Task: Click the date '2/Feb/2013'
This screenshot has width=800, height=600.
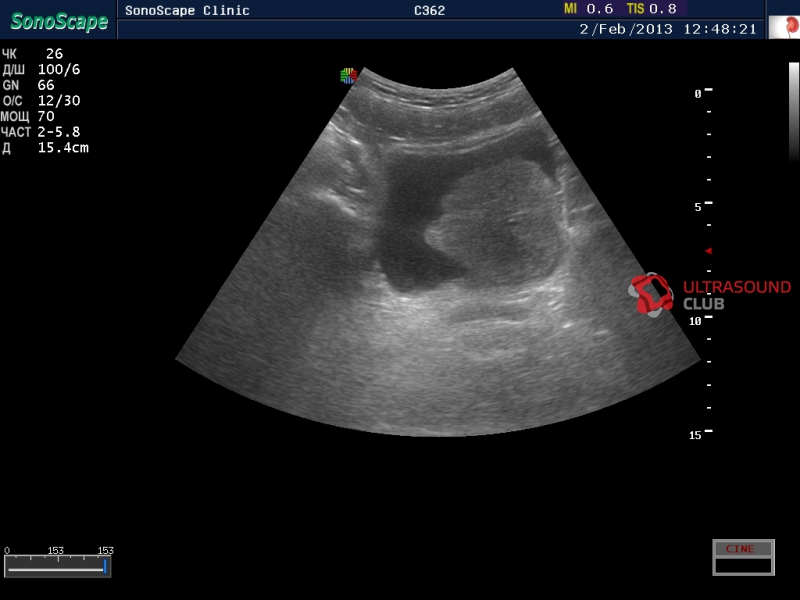Action: pos(626,29)
